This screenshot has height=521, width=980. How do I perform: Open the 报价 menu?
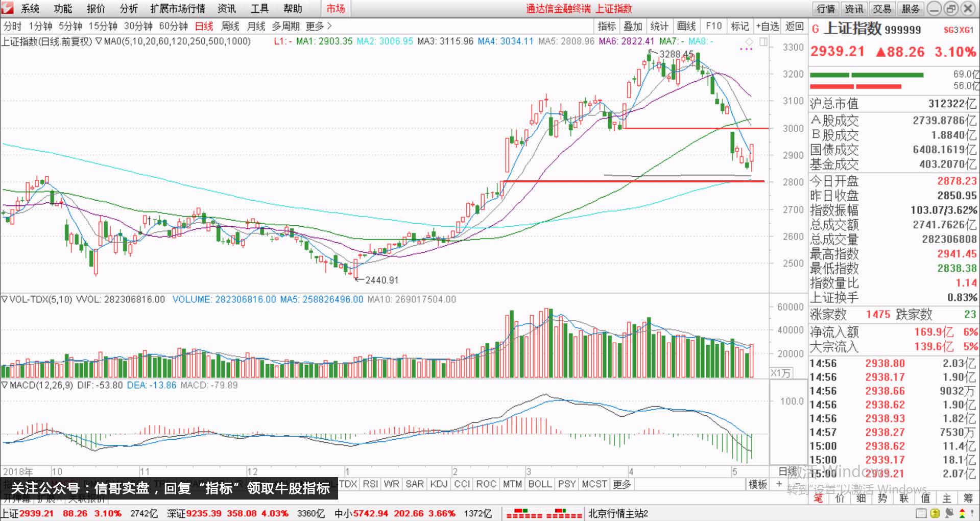[95, 9]
